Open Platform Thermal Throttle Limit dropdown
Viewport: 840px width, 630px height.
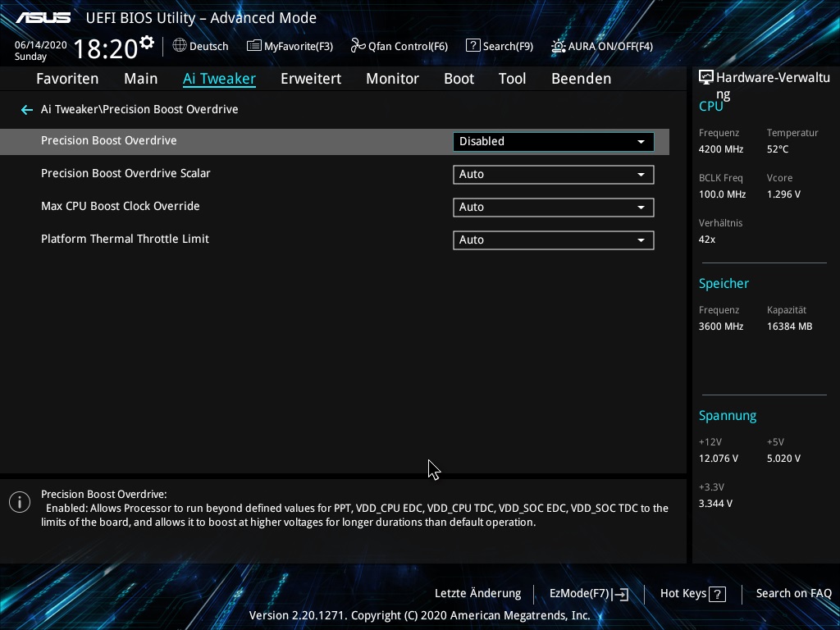pos(554,240)
